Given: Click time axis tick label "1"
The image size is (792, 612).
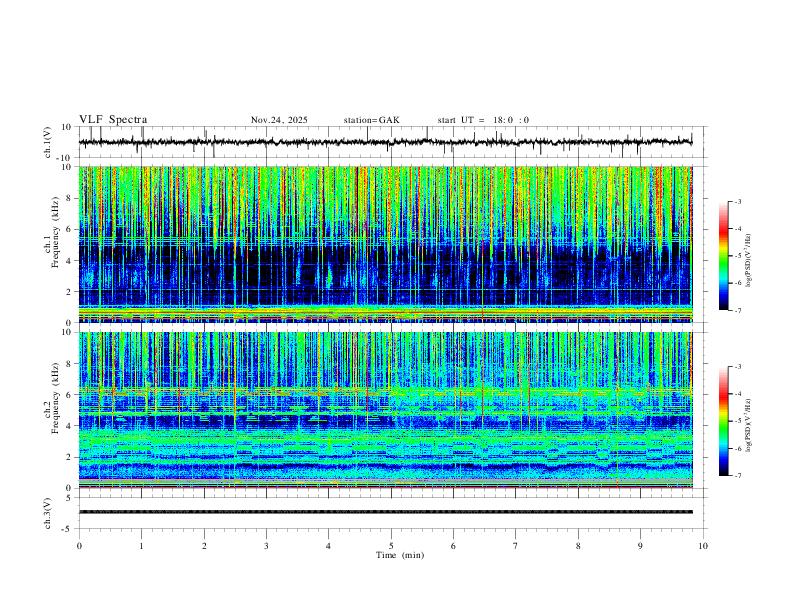Looking at the screenshot, I should click(x=141, y=546).
